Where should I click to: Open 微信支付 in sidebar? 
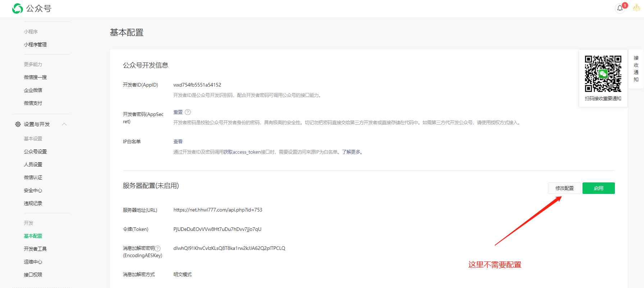[33, 103]
